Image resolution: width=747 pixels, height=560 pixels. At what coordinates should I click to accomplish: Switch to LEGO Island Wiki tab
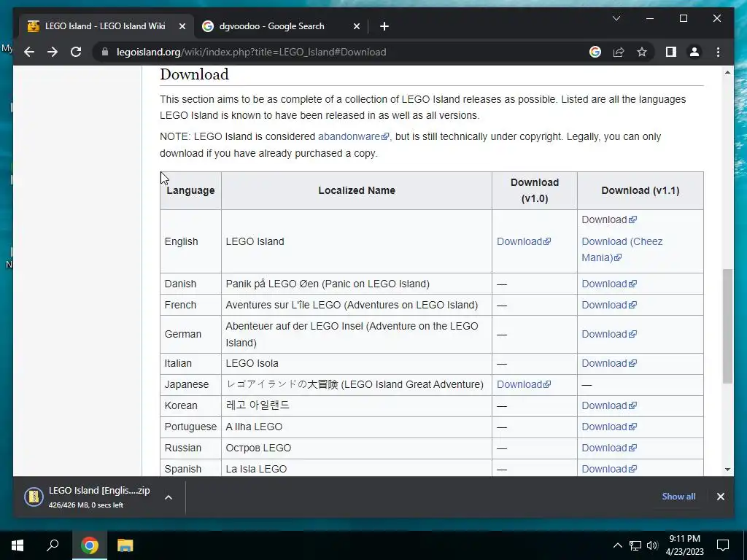[x=106, y=26]
